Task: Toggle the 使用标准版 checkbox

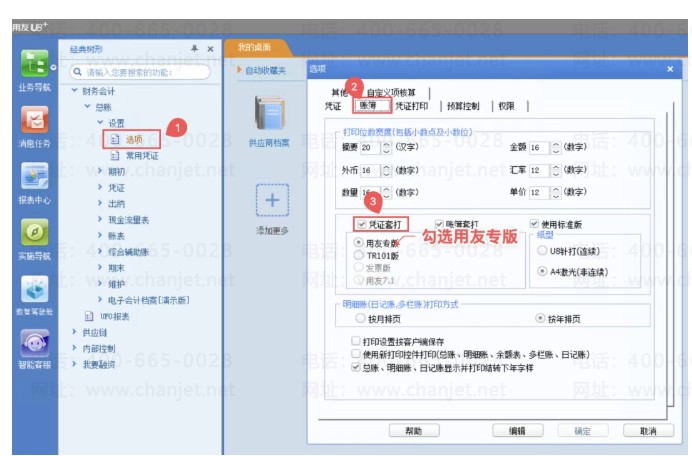Action: pyautogui.click(x=534, y=224)
